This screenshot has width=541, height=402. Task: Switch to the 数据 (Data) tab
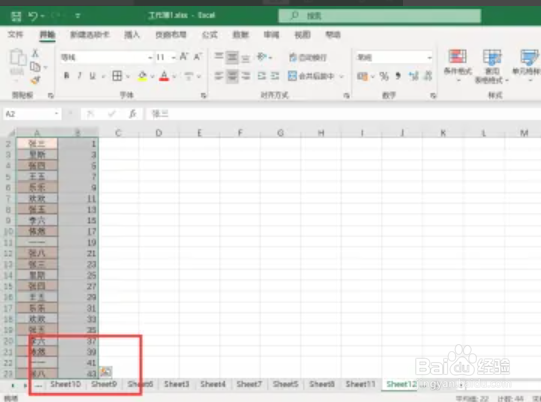240,35
